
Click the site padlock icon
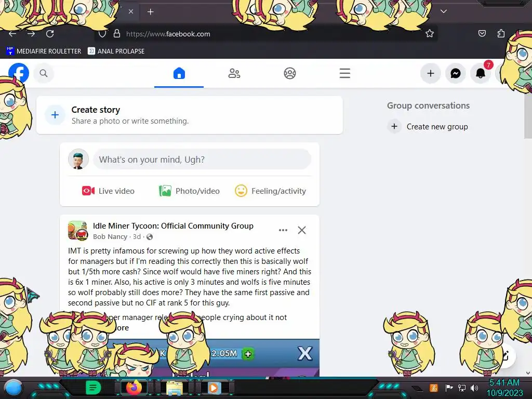click(x=117, y=34)
